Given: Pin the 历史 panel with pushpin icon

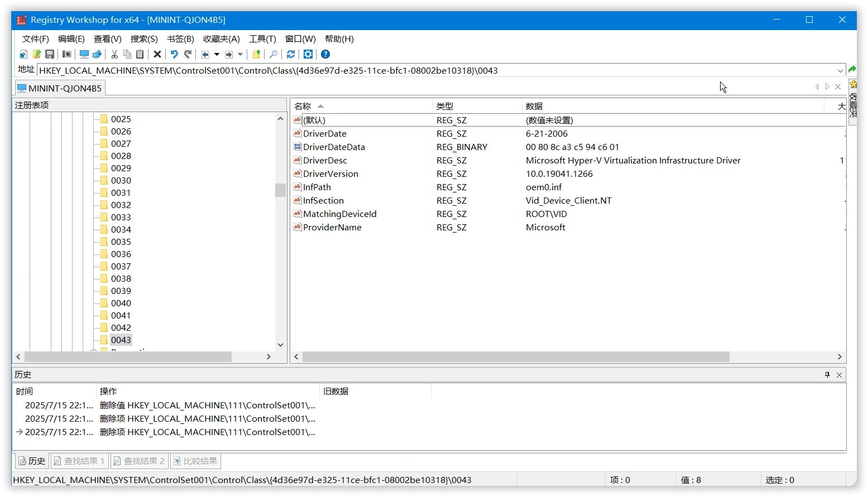Looking at the screenshot, I should point(827,375).
